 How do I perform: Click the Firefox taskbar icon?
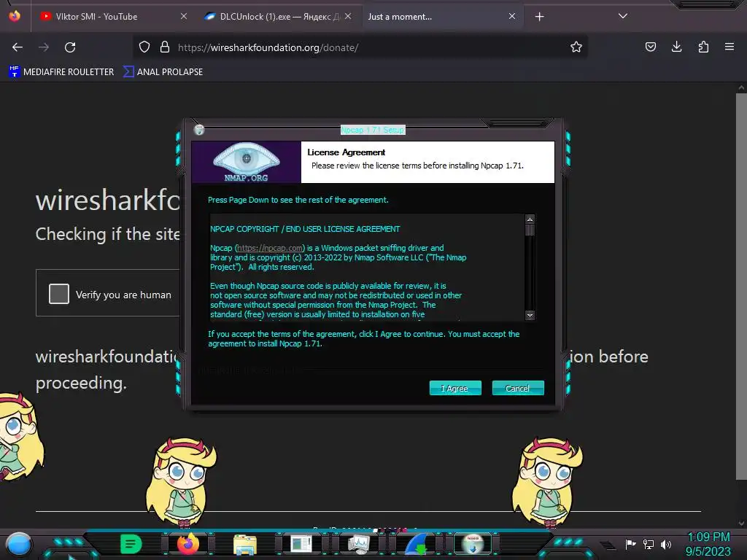click(188, 544)
